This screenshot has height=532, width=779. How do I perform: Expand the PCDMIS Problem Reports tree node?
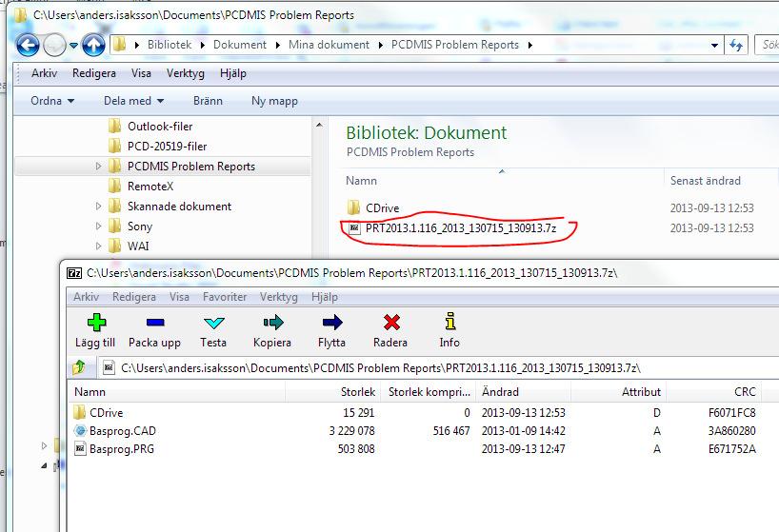[98, 167]
